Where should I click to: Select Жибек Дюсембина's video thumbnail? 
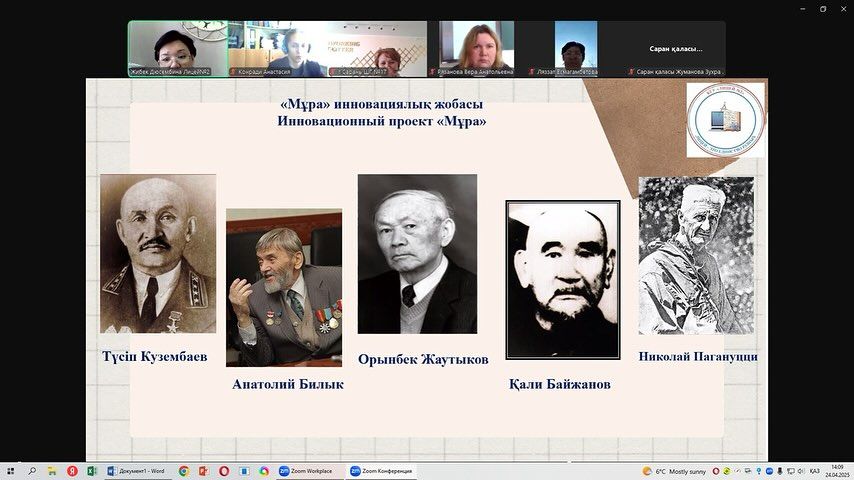click(177, 48)
